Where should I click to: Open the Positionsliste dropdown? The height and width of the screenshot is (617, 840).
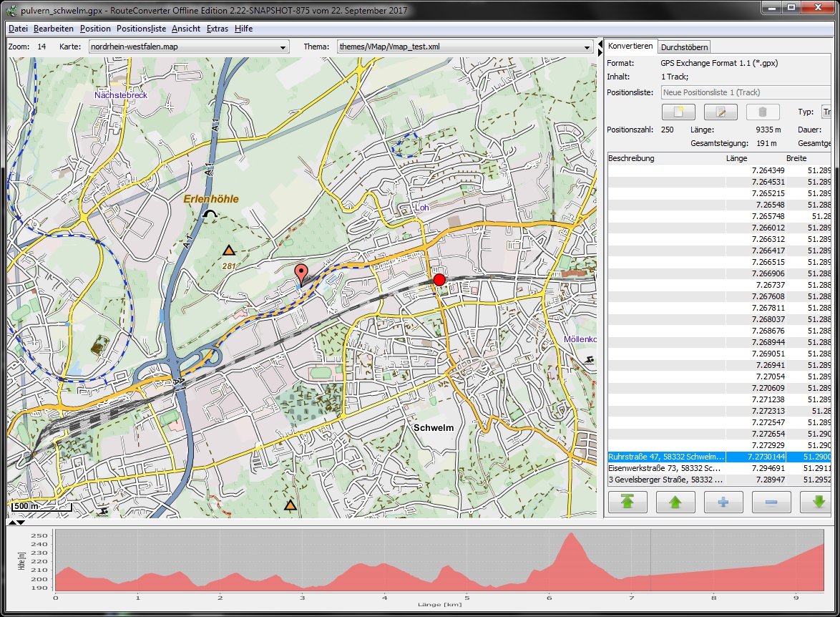tap(744, 92)
